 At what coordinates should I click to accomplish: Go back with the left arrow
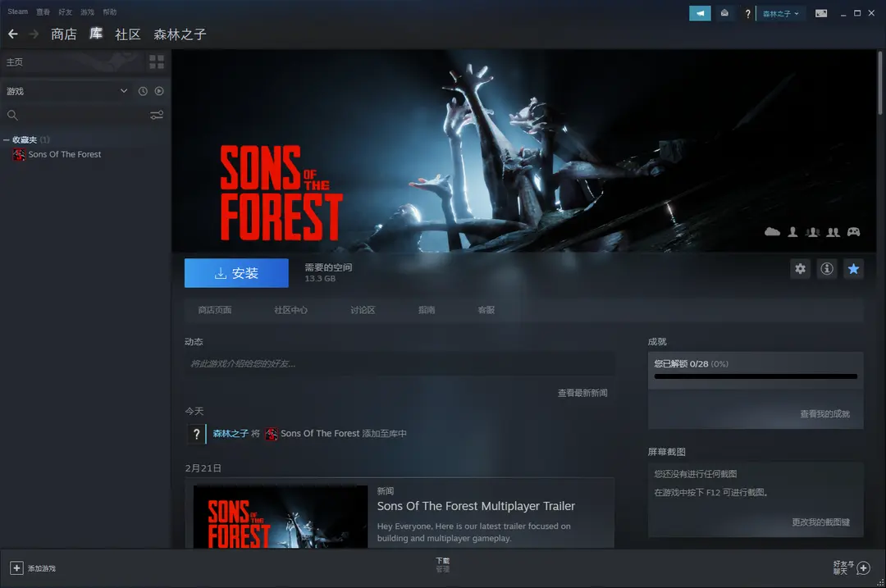(13, 34)
